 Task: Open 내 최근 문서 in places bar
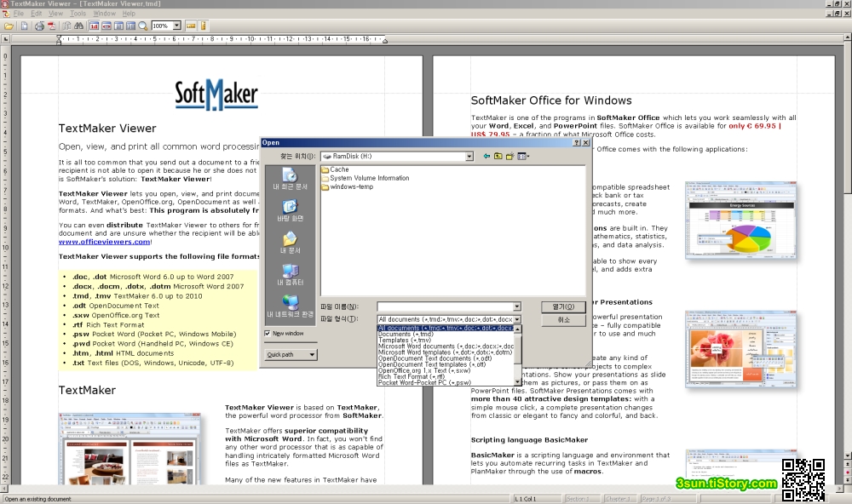(x=291, y=179)
